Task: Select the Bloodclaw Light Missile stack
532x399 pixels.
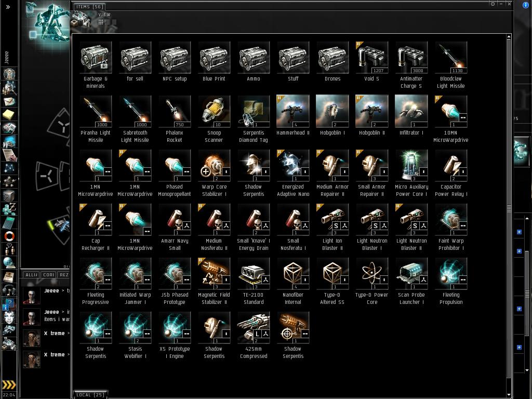Action: pyautogui.click(x=450, y=65)
